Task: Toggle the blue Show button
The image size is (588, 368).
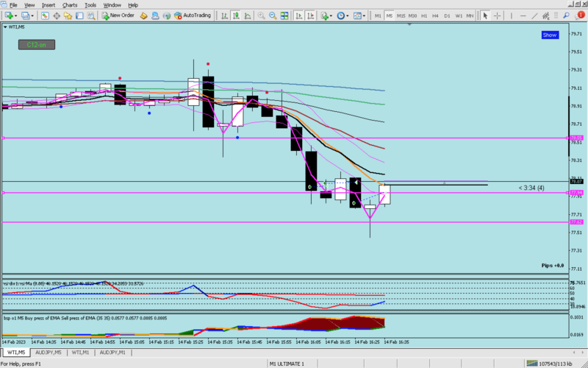Action: tap(550, 35)
